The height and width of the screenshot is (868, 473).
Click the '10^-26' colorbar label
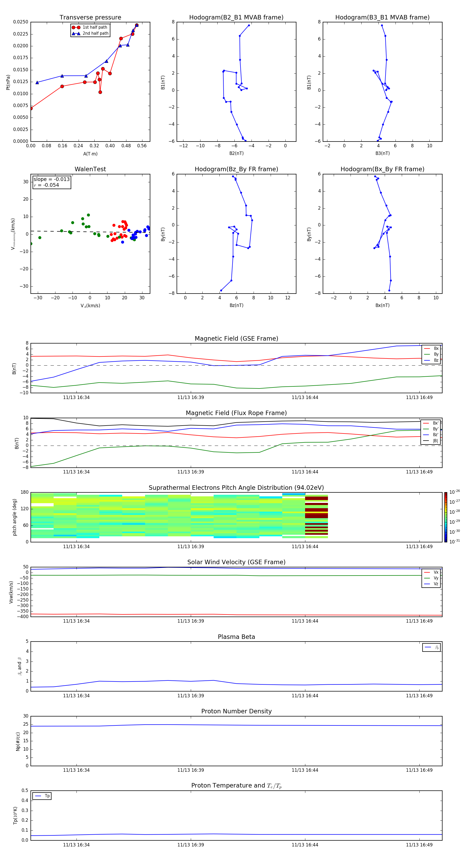(455, 492)
